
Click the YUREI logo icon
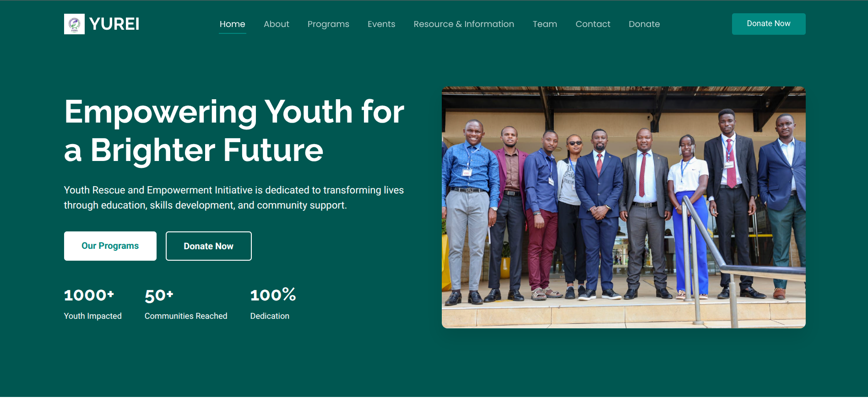pyautogui.click(x=74, y=24)
